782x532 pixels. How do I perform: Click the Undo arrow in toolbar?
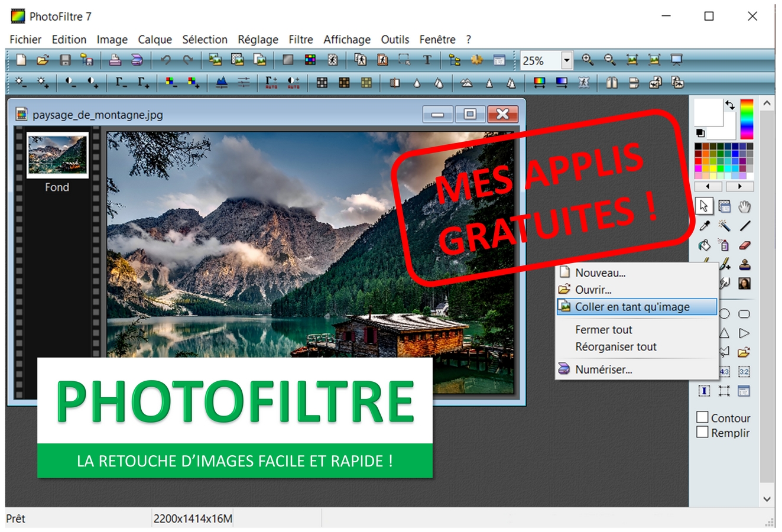[x=166, y=60]
